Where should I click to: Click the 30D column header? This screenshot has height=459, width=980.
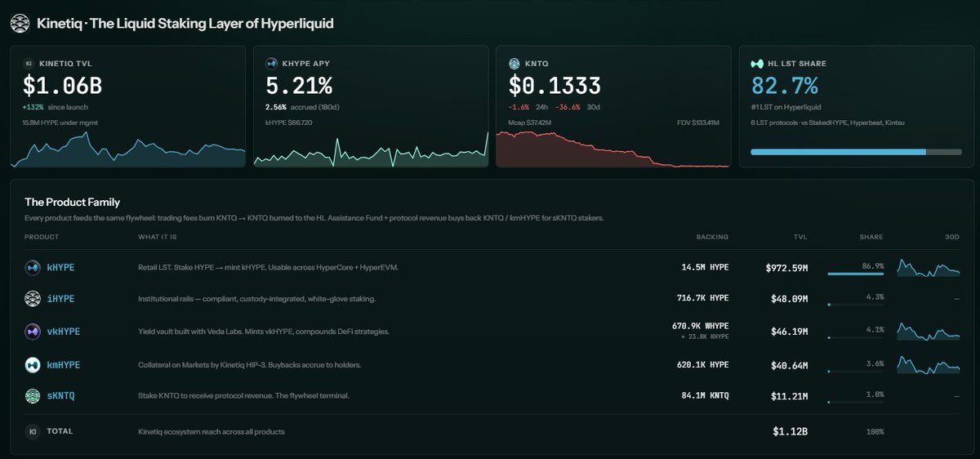pyautogui.click(x=952, y=237)
